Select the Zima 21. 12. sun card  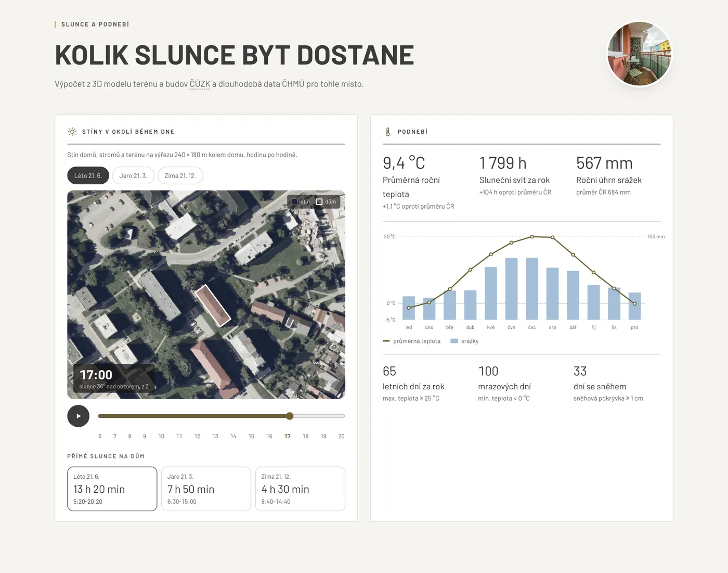click(300, 489)
